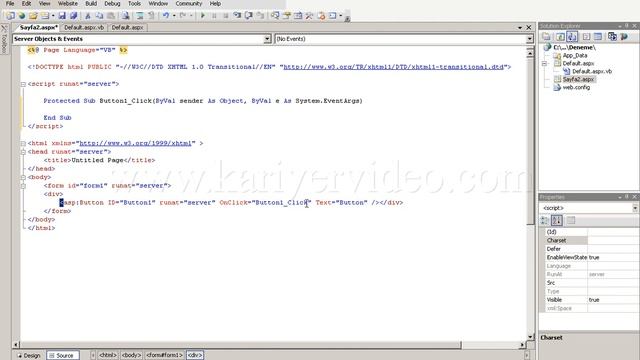The height and width of the screenshot is (360, 640).
Task: Click the Paste toolbar icon
Action: (111, 16)
